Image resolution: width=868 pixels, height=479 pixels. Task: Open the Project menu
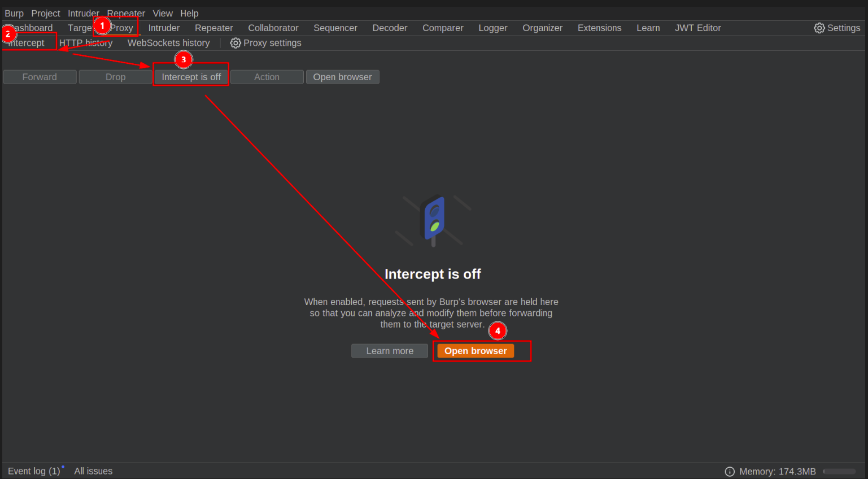[x=46, y=13]
